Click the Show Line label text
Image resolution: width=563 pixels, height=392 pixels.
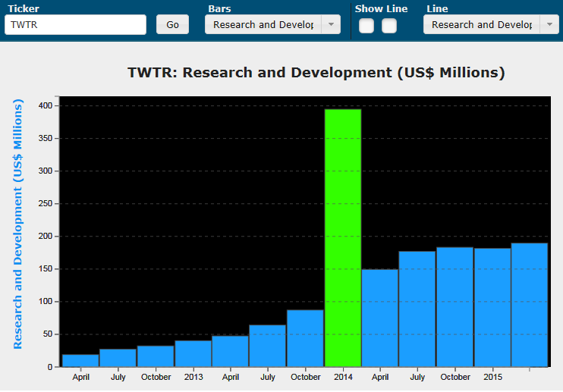(382, 8)
